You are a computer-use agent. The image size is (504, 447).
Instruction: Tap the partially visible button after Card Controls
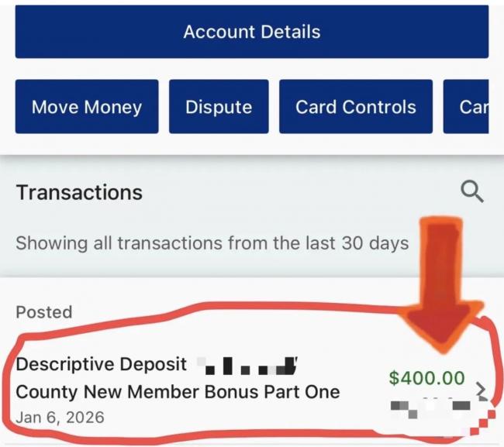tap(473, 107)
